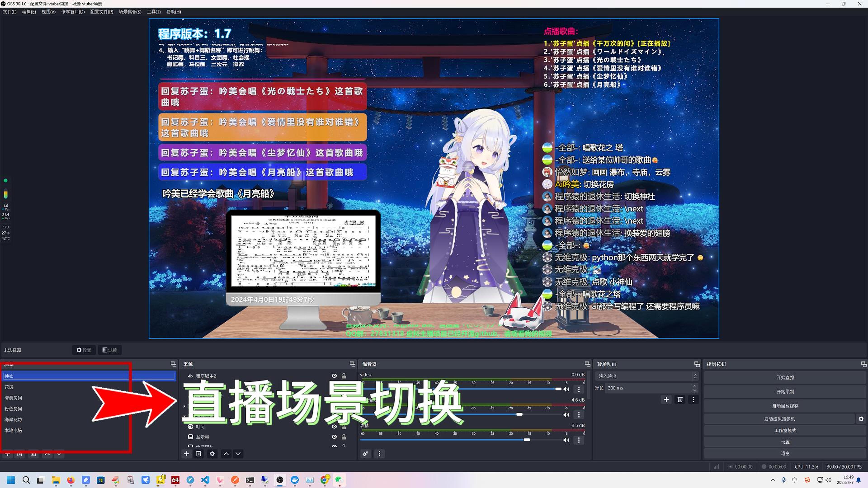The width and height of the screenshot is (868, 488).
Task: Open Firefox from the taskbar
Action: pos(71,480)
